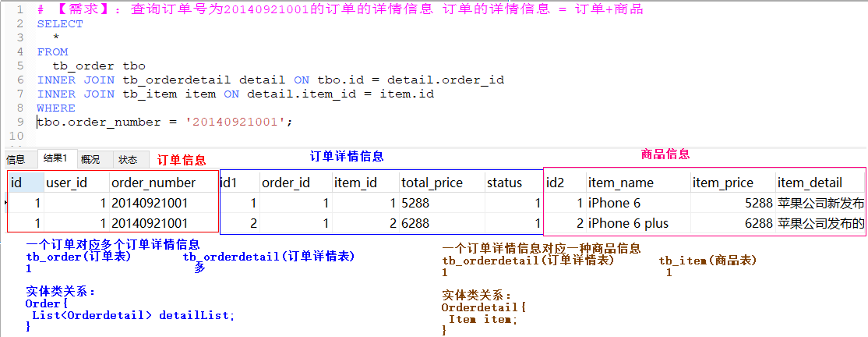Click the item_detail column header
Image resolution: width=868 pixels, height=337 pixels.
(x=810, y=183)
